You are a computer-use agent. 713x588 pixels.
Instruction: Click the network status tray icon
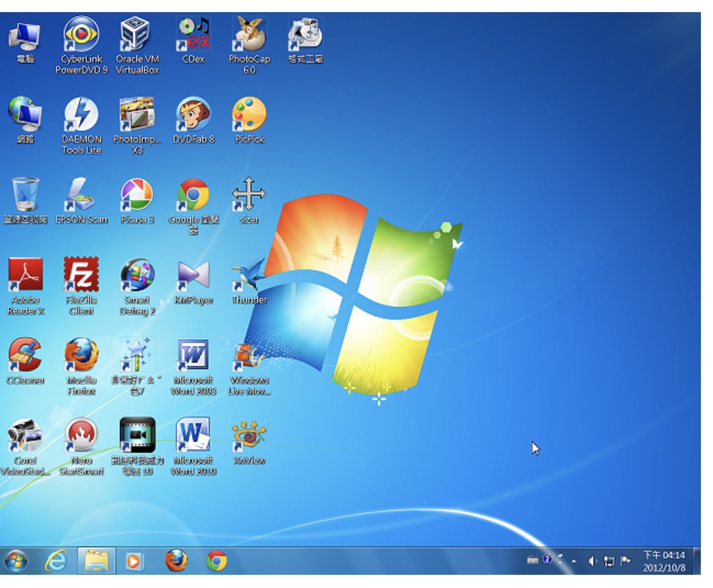pos(609,561)
